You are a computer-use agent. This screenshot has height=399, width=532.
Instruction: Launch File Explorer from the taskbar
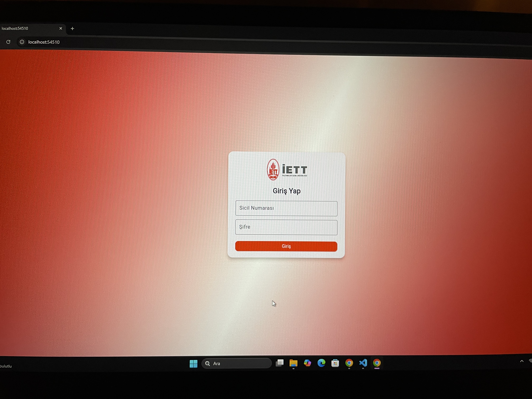pos(293,363)
